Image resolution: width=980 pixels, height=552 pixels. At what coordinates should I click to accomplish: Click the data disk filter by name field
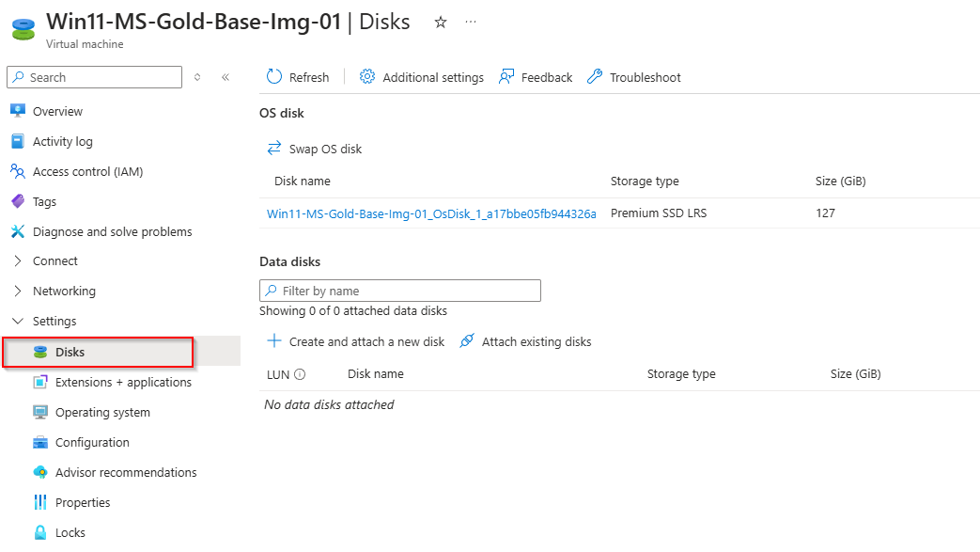click(399, 290)
